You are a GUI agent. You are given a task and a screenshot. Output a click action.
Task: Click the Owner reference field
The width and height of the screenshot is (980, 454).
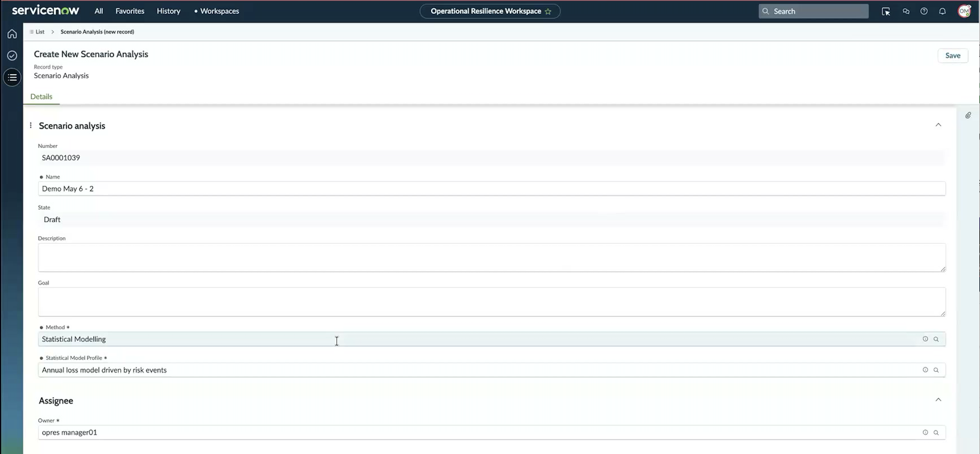(x=492, y=433)
